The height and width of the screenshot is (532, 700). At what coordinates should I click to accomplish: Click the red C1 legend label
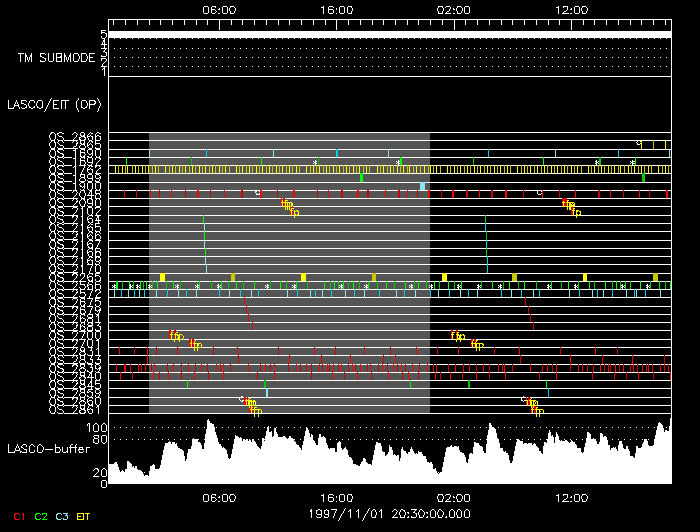(x=19, y=515)
